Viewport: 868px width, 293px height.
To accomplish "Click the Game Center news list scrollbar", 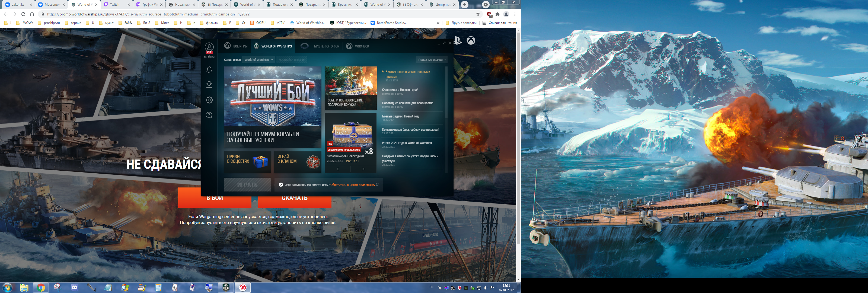I will 446,93.
